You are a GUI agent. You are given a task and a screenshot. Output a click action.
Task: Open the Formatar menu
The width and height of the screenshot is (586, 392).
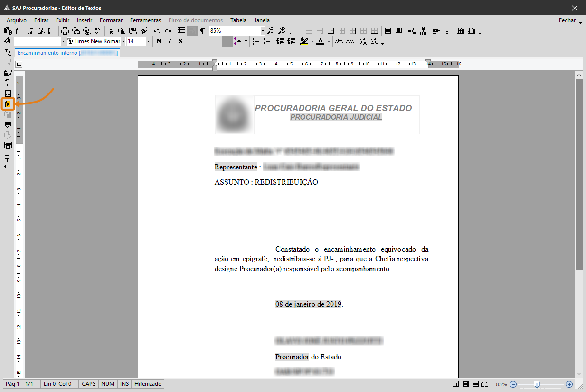click(x=111, y=20)
